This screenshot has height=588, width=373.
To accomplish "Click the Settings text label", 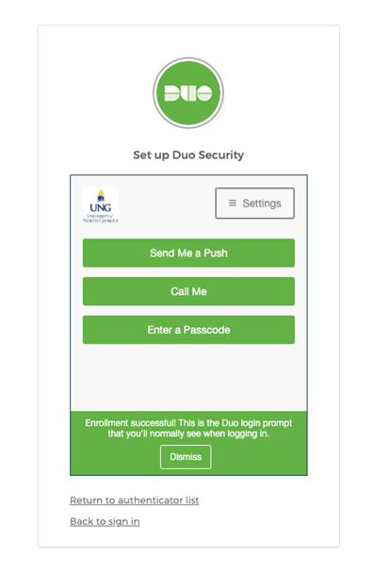I will [x=262, y=204].
